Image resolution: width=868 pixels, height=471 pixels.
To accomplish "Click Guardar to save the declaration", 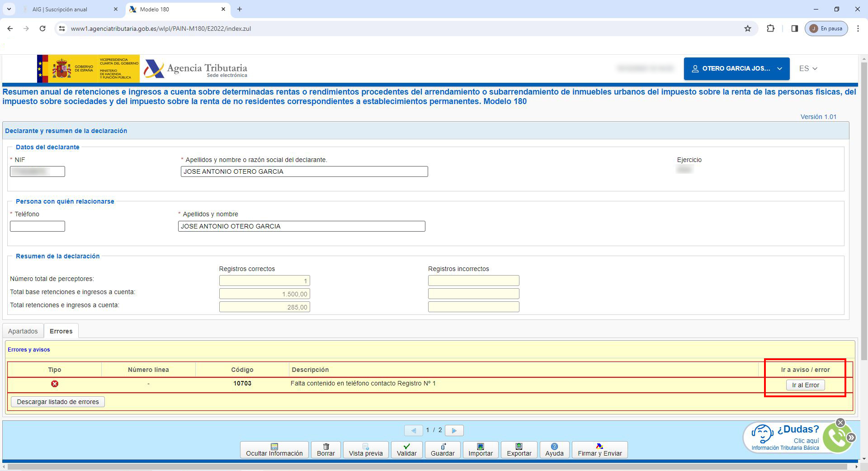I will [x=442, y=450].
